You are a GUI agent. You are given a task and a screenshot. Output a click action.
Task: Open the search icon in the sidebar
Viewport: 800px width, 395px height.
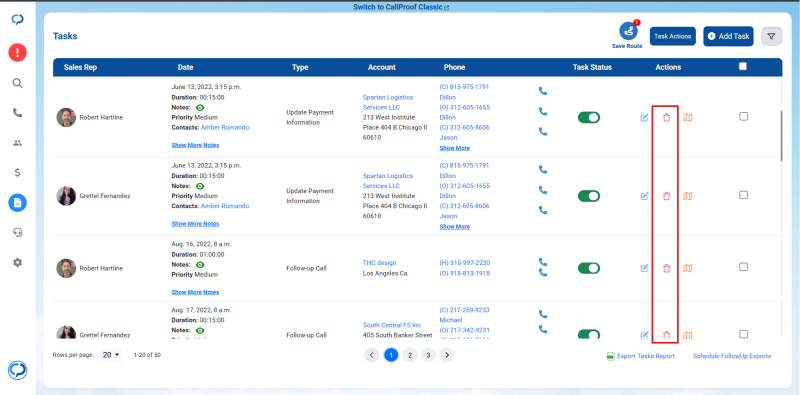click(17, 83)
